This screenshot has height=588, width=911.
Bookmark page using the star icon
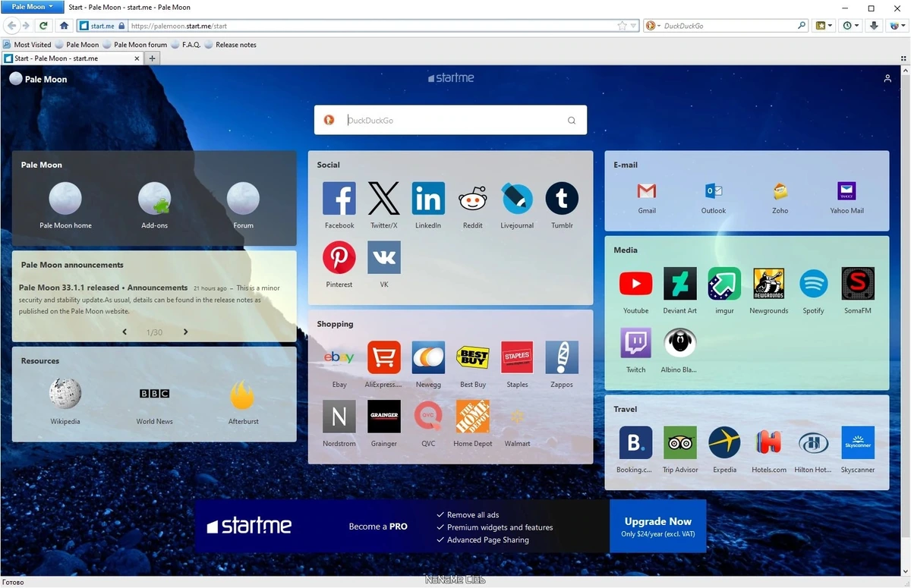tap(623, 26)
